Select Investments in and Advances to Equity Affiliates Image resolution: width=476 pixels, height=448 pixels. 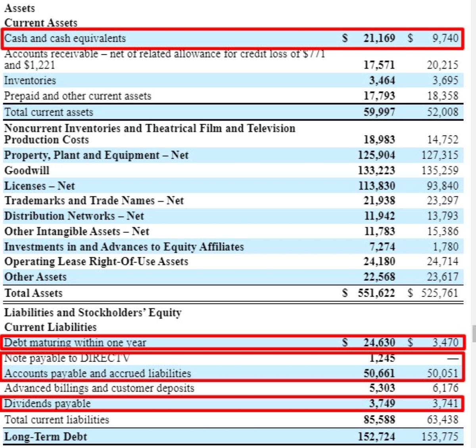coord(124,247)
